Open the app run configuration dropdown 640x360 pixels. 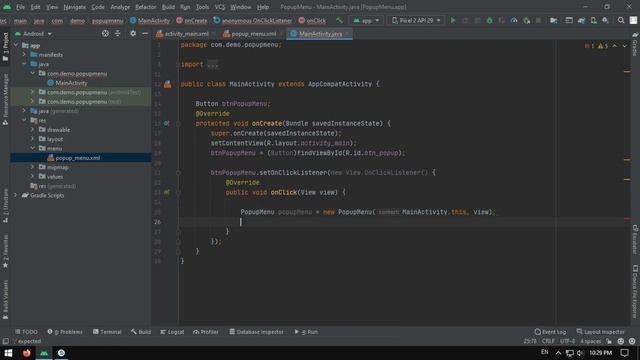[x=366, y=20]
